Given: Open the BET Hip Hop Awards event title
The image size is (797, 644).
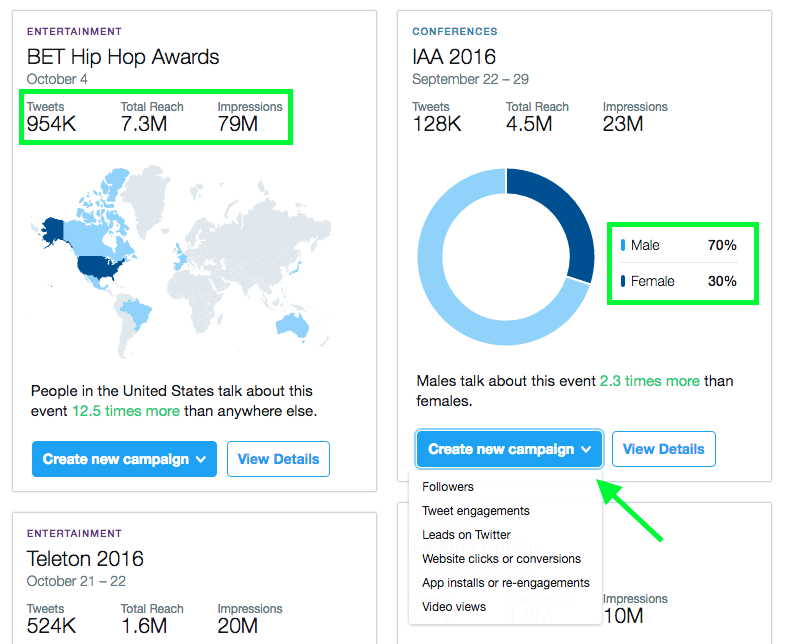Looking at the screenshot, I should coord(123,57).
